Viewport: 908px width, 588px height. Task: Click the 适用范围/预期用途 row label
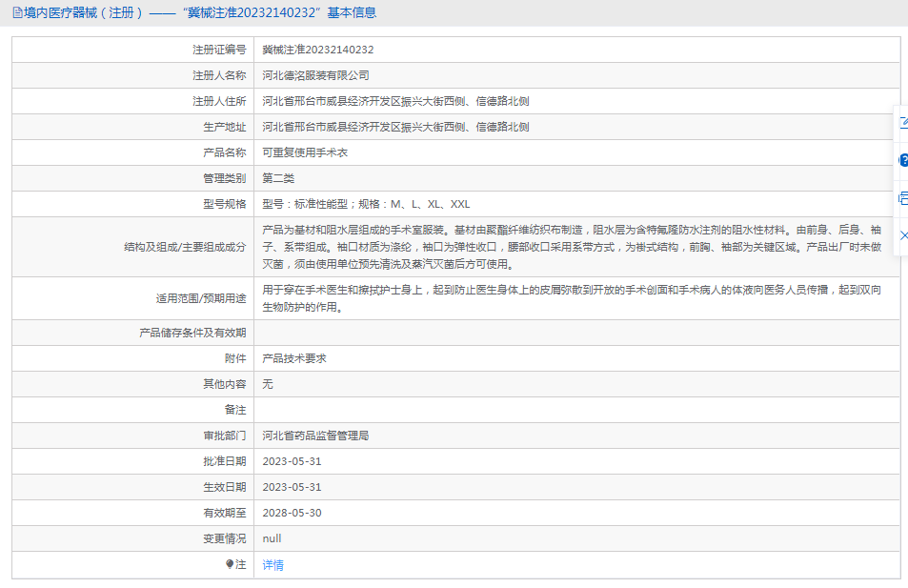point(200,298)
